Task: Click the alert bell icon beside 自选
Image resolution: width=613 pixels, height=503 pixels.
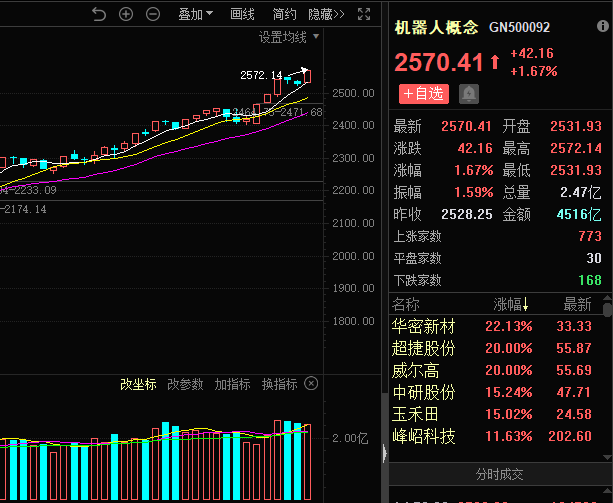Action: point(468,94)
